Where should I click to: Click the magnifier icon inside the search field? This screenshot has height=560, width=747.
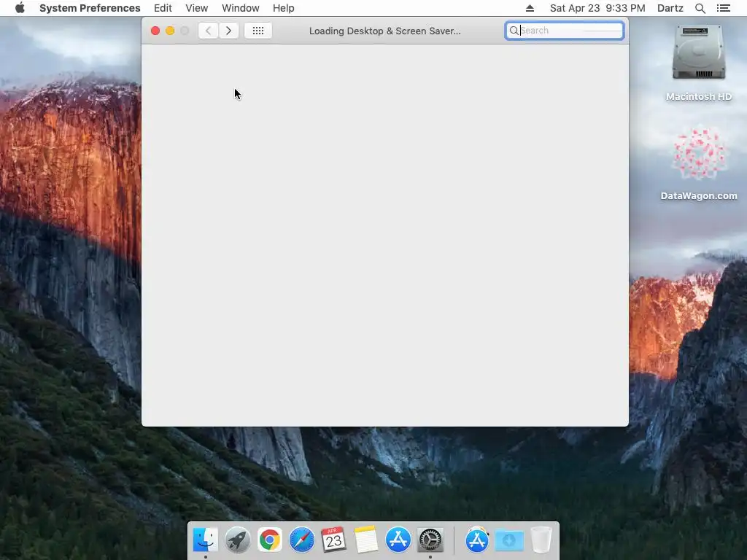click(514, 31)
